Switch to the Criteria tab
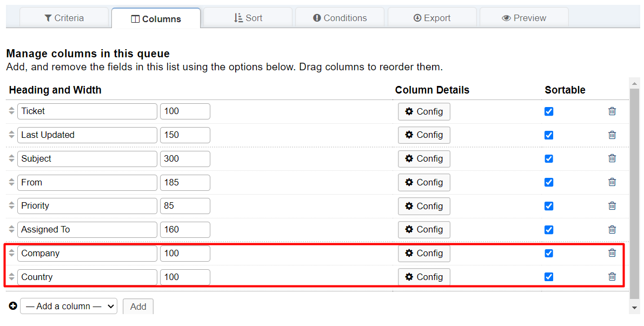 pos(64,18)
